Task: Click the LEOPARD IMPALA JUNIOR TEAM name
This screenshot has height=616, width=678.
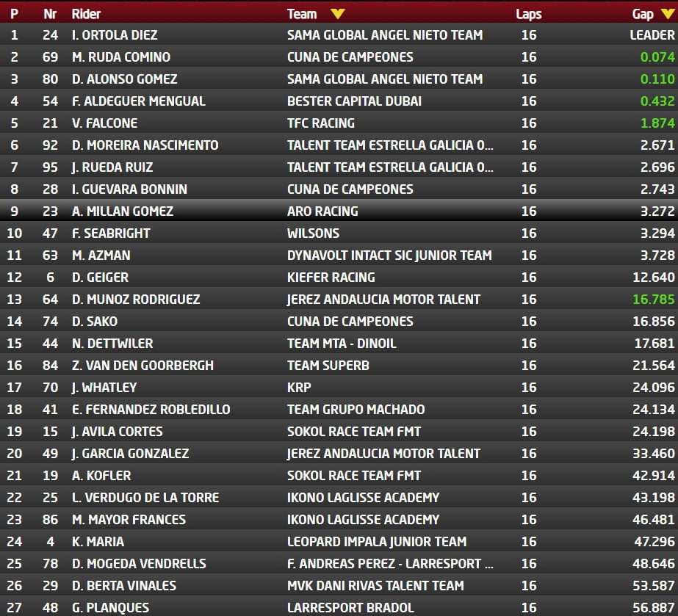Action: pyautogui.click(x=376, y=541)
